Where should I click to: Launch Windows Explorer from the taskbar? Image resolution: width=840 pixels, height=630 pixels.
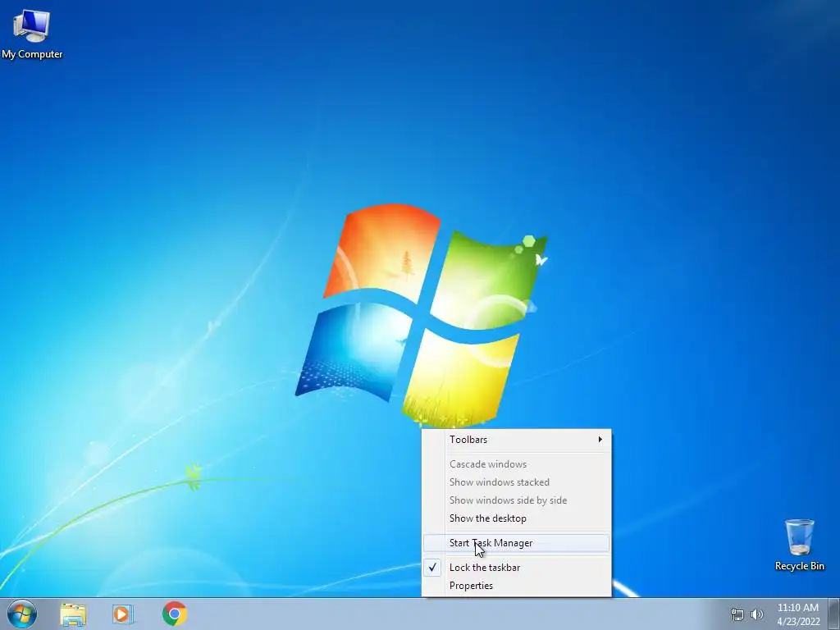click(x=73, y=614)
